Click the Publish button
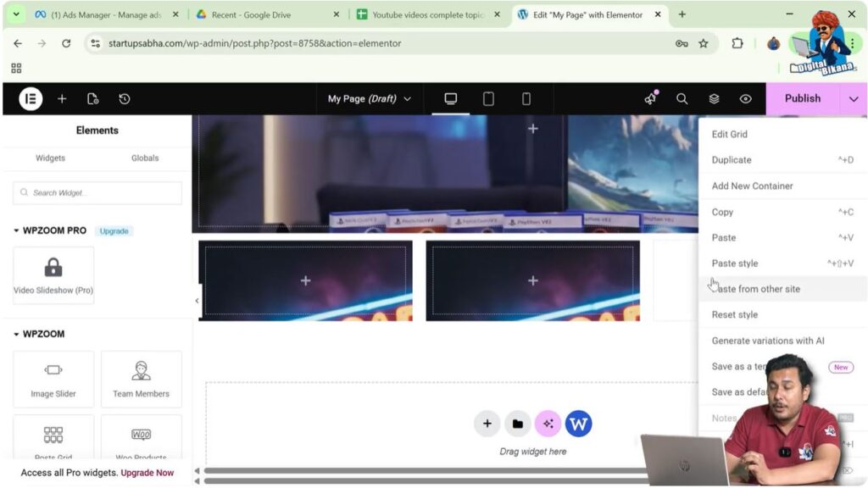The height and width of the screenshot is (488, 868). tap(801, 98)
